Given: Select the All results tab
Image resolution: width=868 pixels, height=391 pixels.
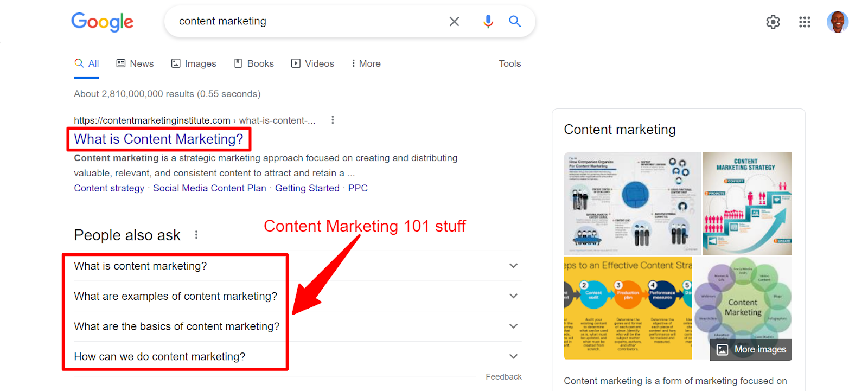Looking at the screenshot, I should (x=87, y=63).
